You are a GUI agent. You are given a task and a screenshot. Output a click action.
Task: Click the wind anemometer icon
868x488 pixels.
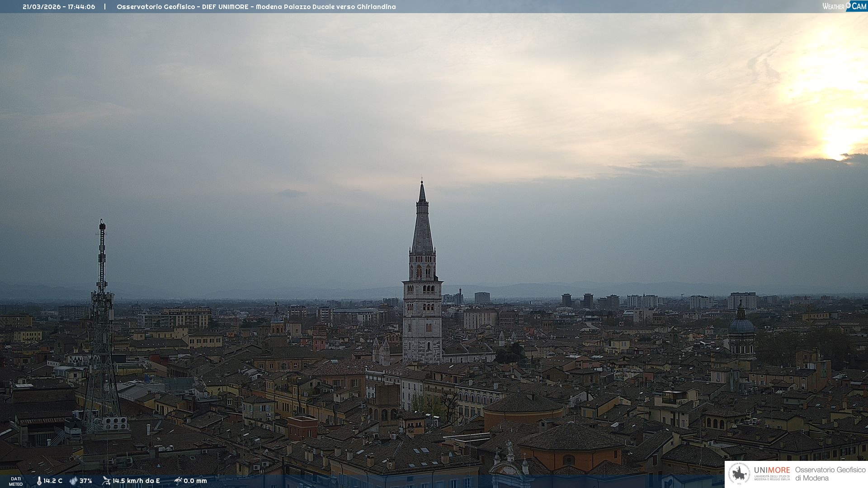106,481
